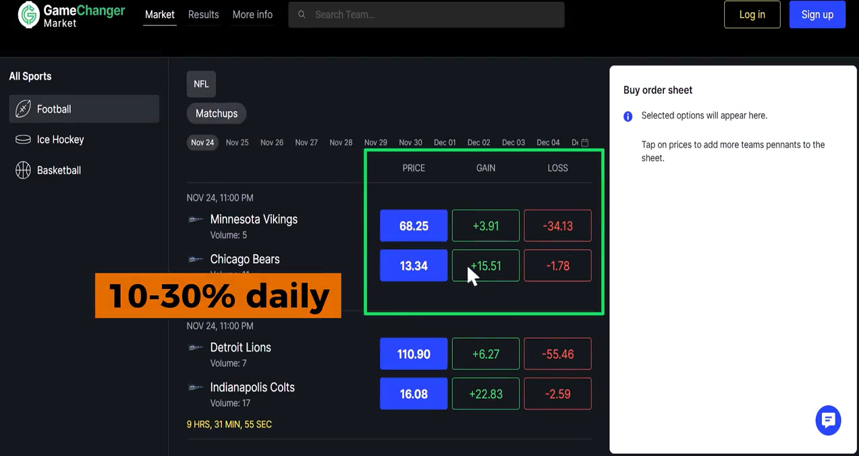Click Vikings Volume: 5 label
Image resolution: width=859 pixels, height=456 pixels.
pyautogui.click(x=228, y=235)
